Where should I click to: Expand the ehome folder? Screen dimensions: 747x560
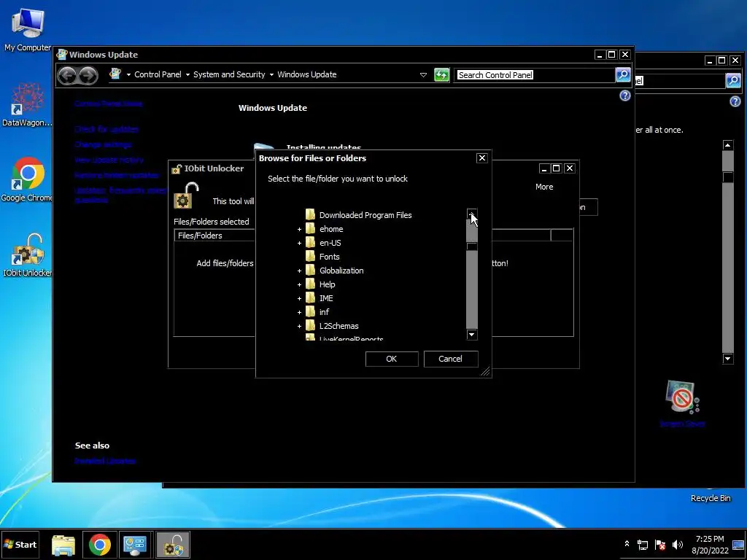coord(299,230)
